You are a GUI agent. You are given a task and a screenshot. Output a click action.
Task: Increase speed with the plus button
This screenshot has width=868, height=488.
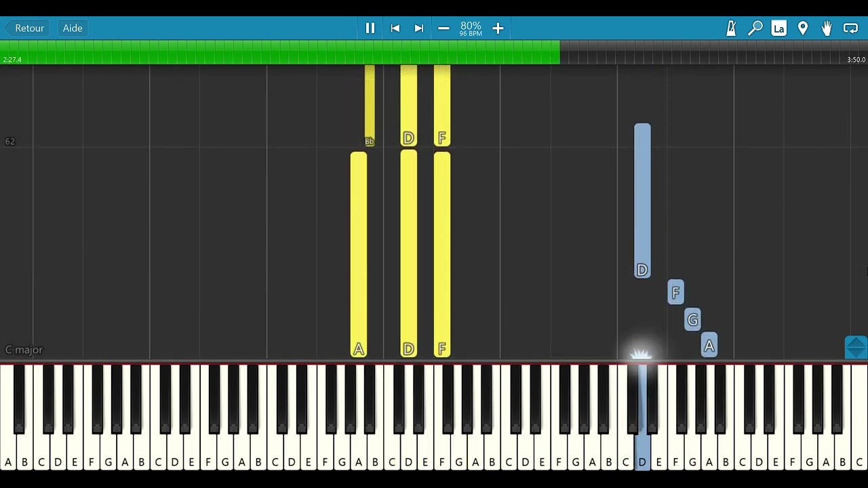pos(498,28)
